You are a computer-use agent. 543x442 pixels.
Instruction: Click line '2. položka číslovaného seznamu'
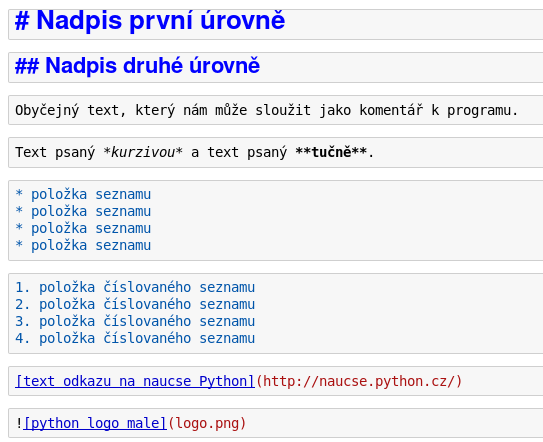pyautogui.click(x=135, y=304)
